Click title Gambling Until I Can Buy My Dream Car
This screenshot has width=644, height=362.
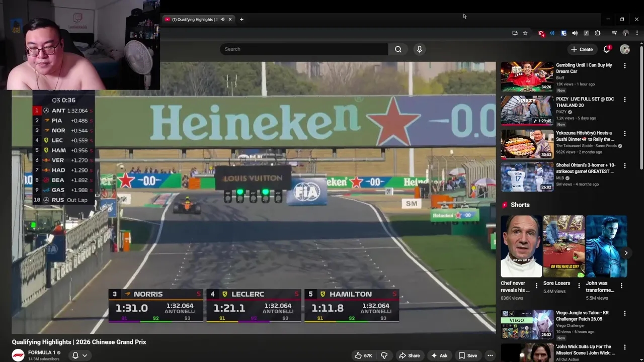tap(584, 68)
